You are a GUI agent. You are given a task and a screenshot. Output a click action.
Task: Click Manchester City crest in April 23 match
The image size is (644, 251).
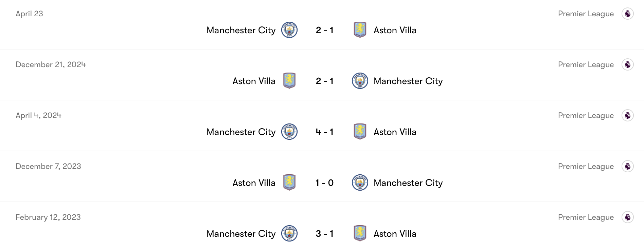tap(289, 30)
